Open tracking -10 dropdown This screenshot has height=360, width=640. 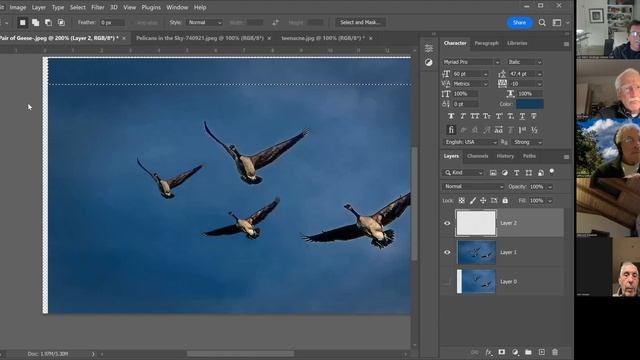[x=525, y=84]
